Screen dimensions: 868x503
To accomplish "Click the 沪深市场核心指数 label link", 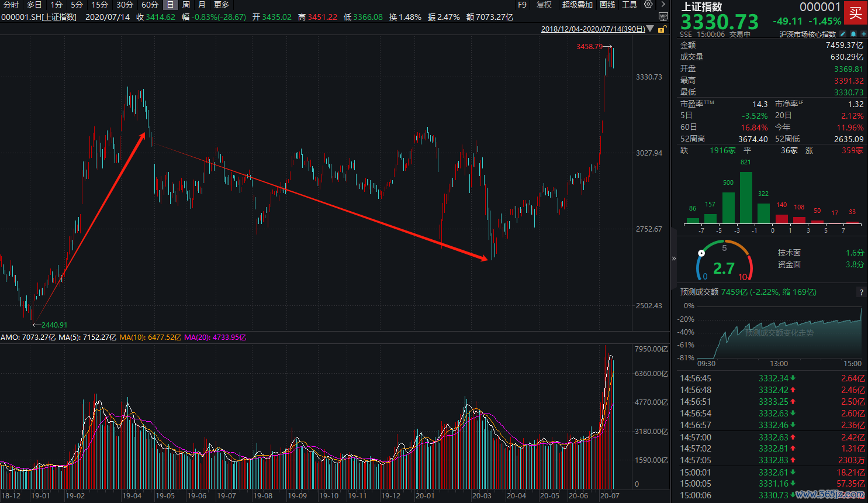I will point(807,34).
